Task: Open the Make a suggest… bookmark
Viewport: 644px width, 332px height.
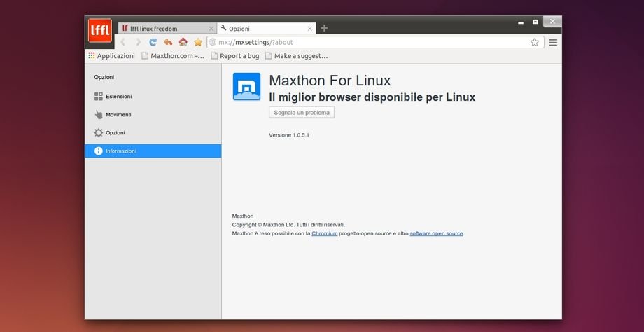Action: tap(297, 55)
